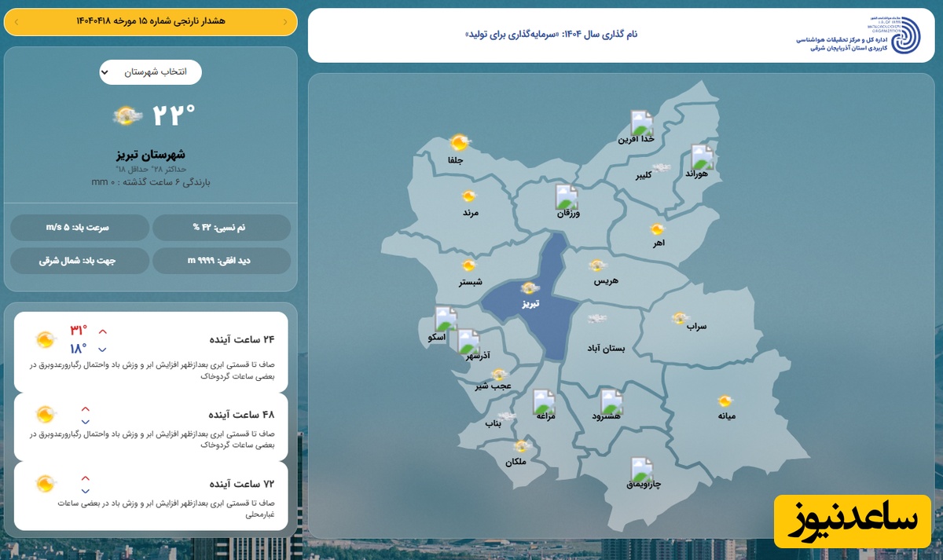Click the weather icon over Sarab (سراب)
943x560 pixels.
pos(680,318)
